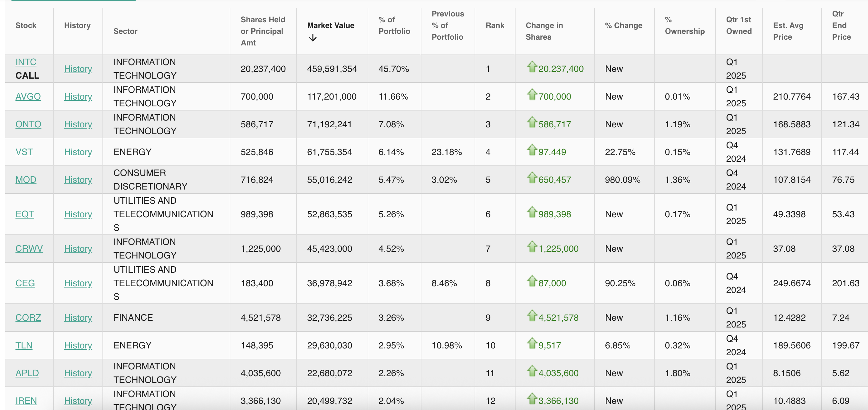Image resolution: width=868 pixels, height=410 pixels.
Task: Sort by % Ownership column header
Action: (684, 25)
